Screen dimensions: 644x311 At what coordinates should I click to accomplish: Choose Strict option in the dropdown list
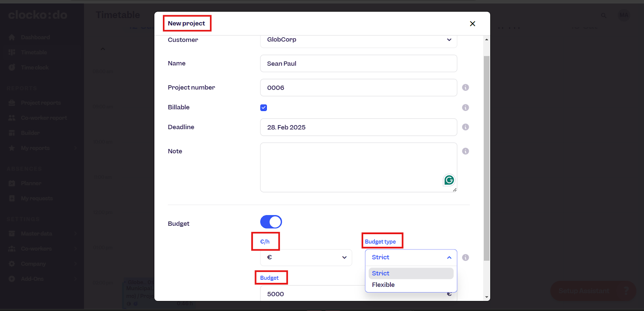coord(411,274)
